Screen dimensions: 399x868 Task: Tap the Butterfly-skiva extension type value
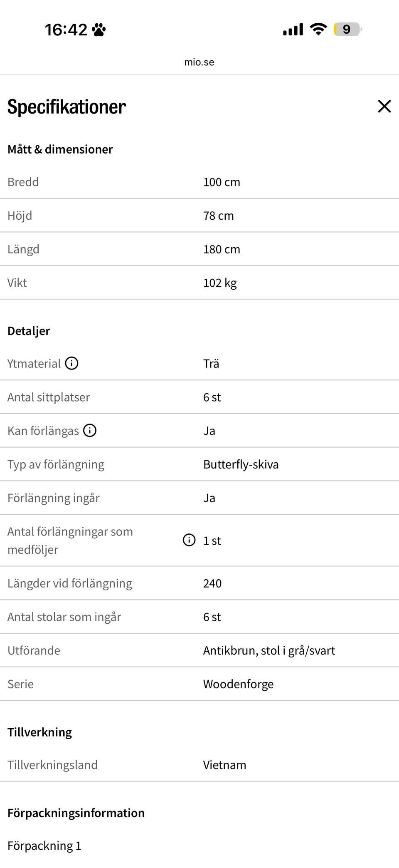[x=241, y=464]
